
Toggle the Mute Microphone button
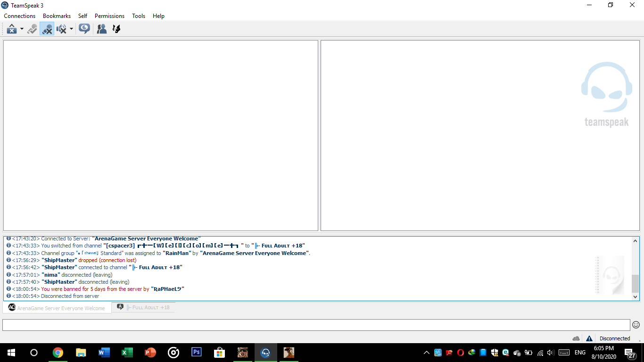47,29
